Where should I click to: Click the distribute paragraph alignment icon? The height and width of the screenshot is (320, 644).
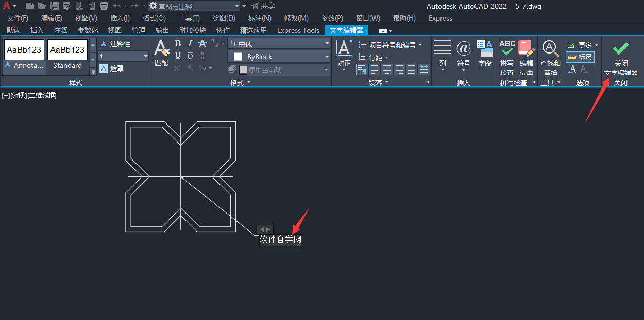tap(424, 69)
